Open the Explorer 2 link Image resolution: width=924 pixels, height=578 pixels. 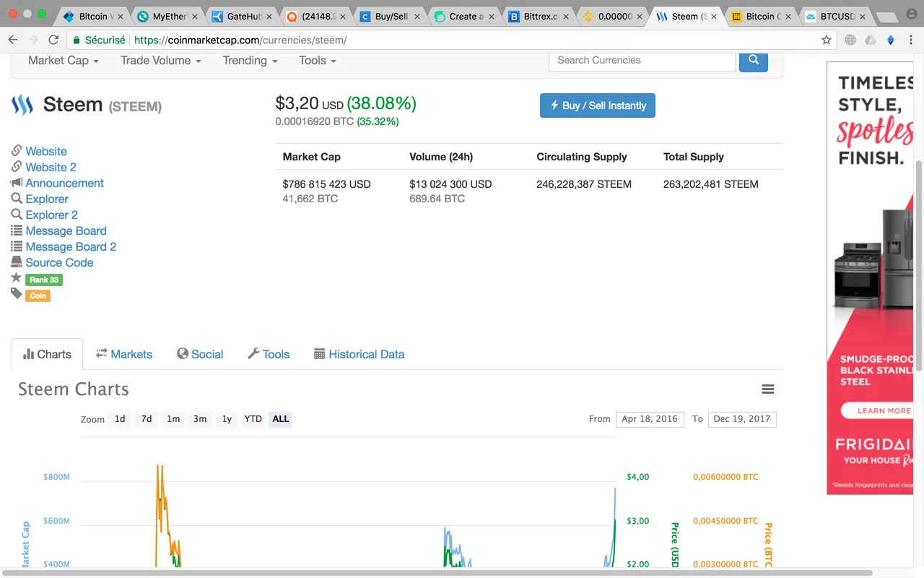51,215
